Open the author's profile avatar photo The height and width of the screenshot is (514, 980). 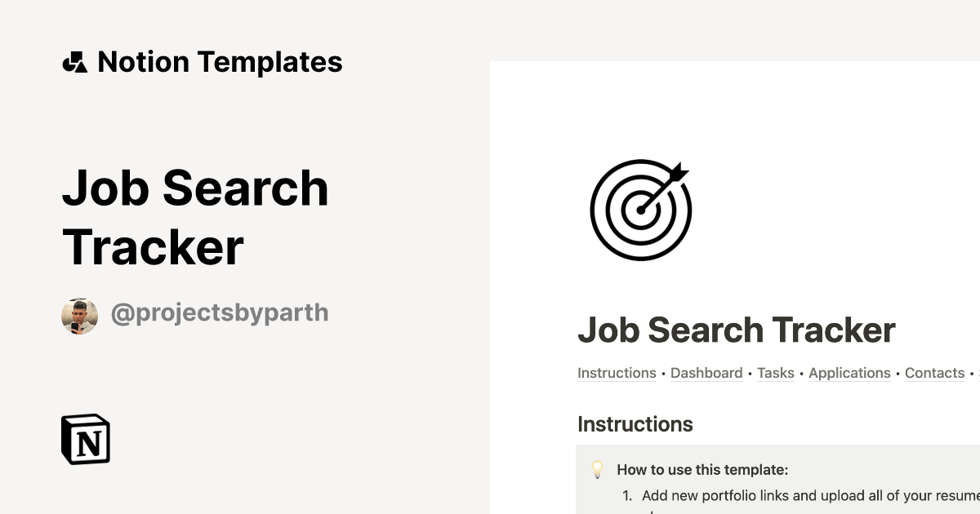(x=79, y=316)
